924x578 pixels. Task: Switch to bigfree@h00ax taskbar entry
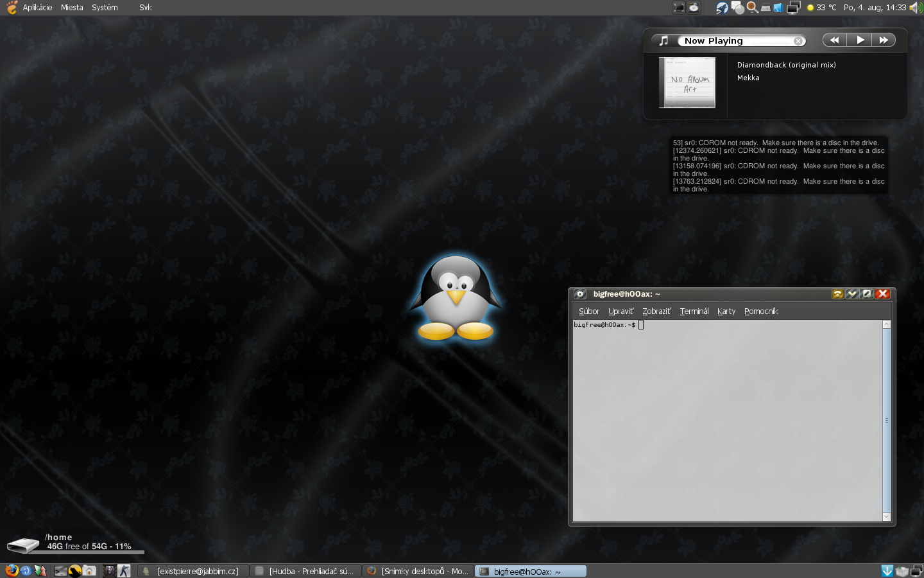pos(530,571)
